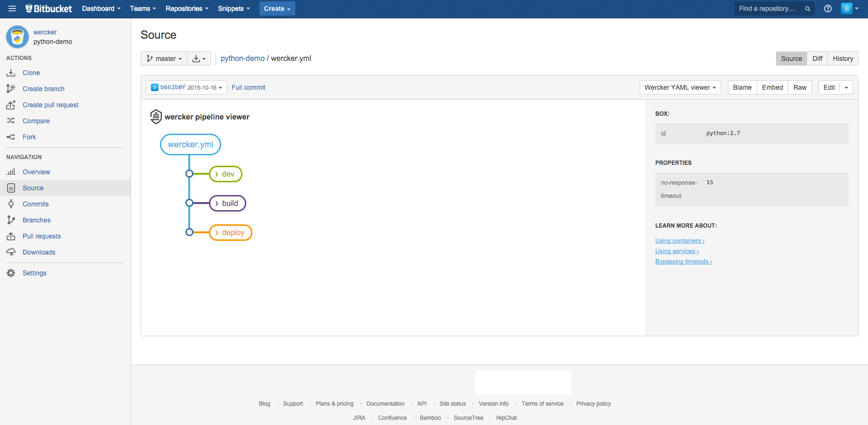
Task: Open the Edit options dropdown arrow
Action: tap(846, 87)
